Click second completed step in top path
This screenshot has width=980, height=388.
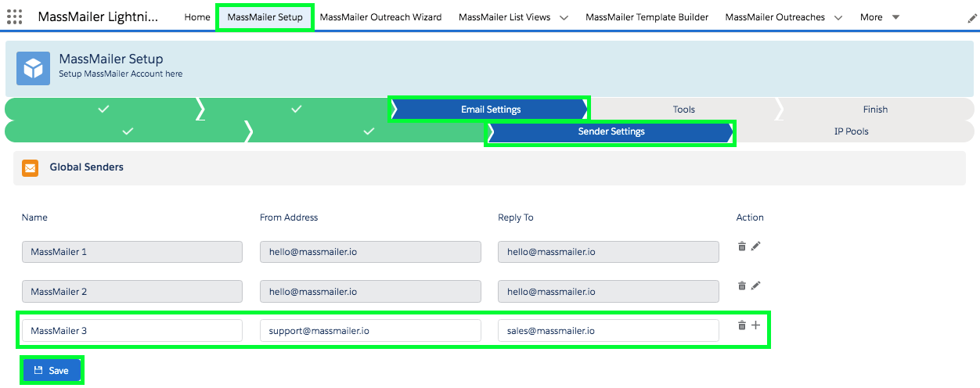click(x=296, y=110)
